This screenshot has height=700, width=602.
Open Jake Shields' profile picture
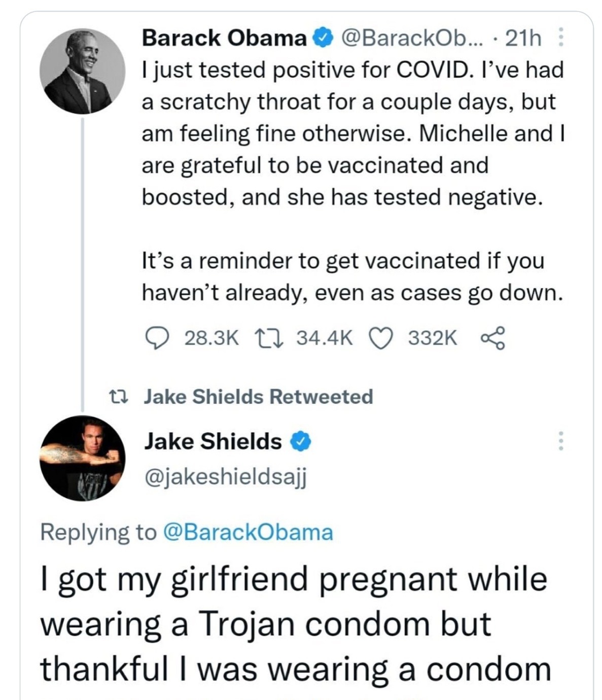click(x=83, y=463)
